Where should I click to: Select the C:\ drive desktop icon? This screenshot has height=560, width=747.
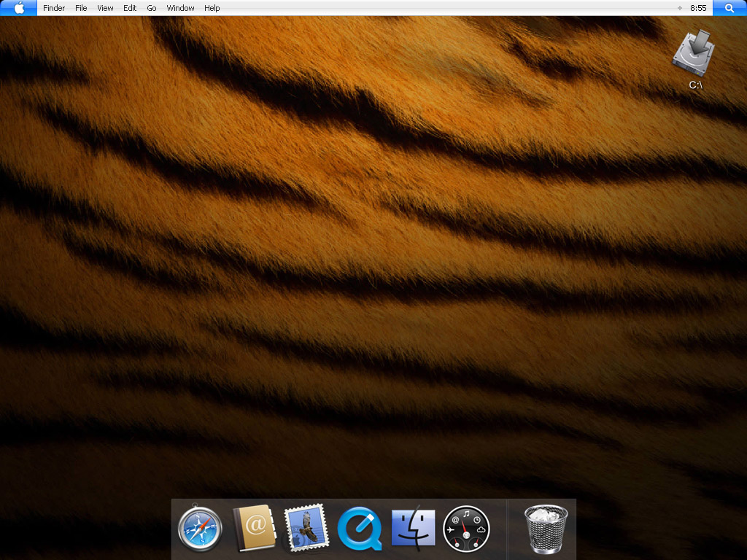click(695, 59)
